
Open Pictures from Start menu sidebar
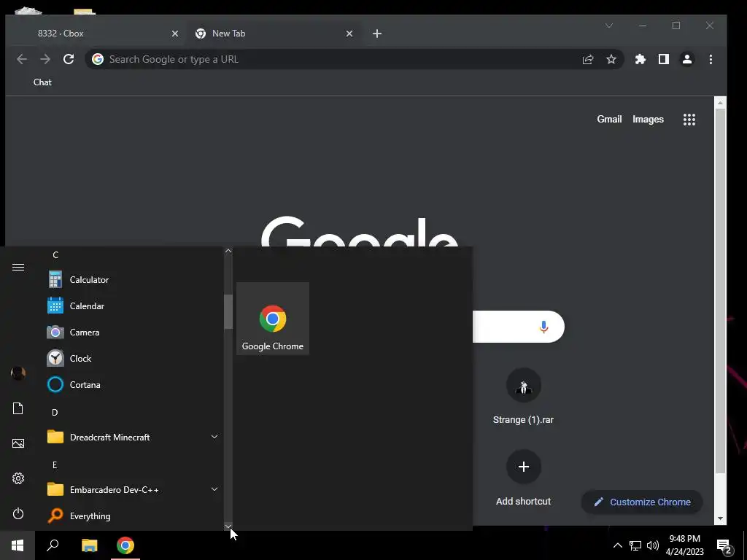point(18,443)
